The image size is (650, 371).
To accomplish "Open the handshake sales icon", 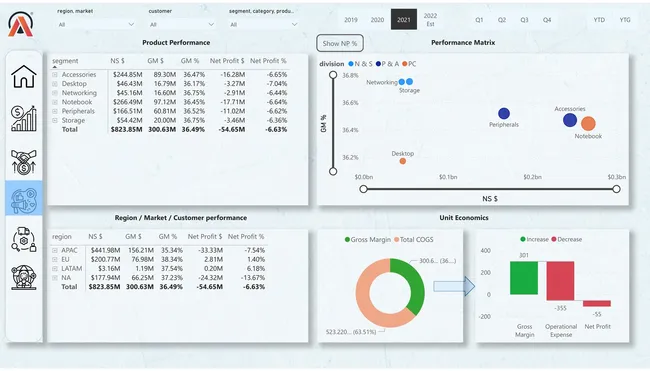I will point(24,162).
